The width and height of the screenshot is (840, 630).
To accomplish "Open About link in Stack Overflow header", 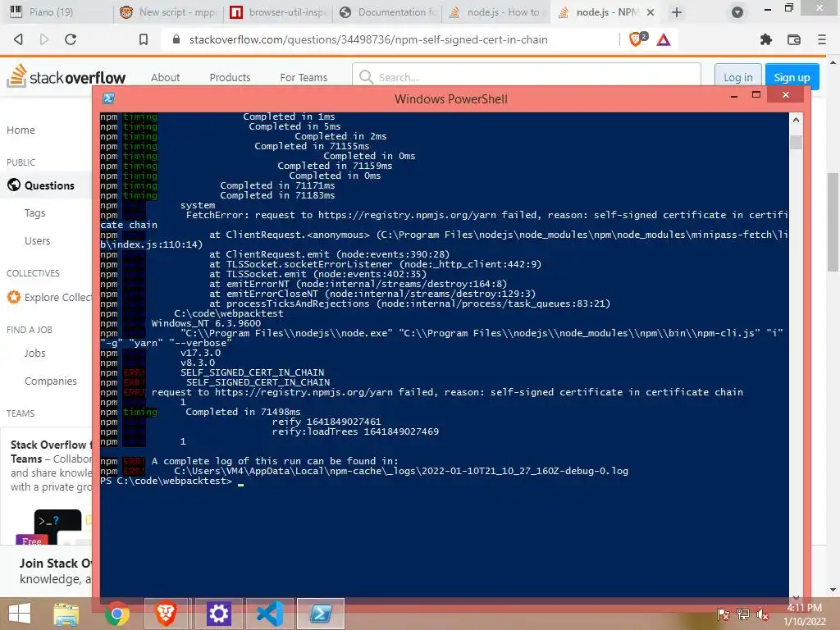I will click(165, 77).
